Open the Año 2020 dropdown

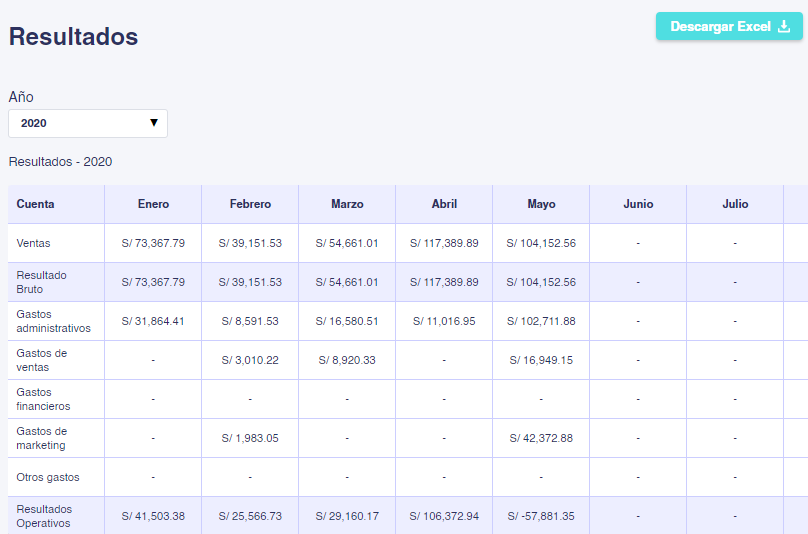[x=88, y=123]
